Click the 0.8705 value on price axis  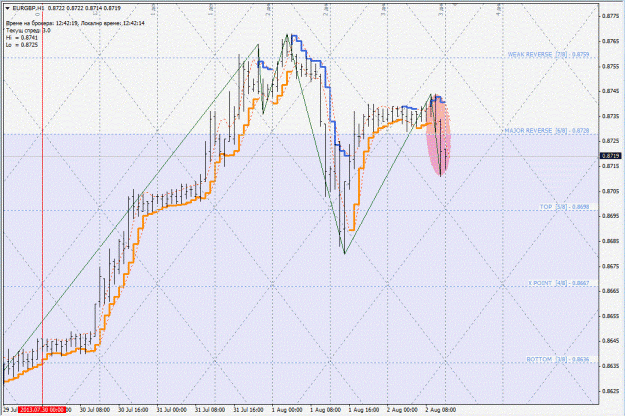click(x=611, y=191)
